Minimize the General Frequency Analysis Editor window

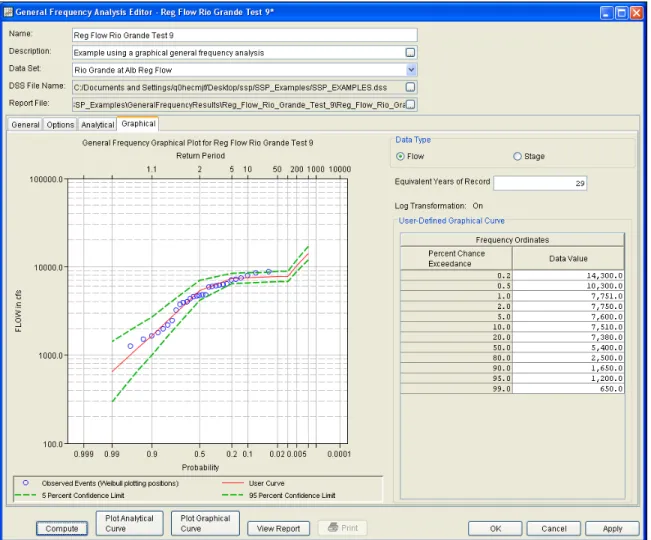(x=607, y=13)
